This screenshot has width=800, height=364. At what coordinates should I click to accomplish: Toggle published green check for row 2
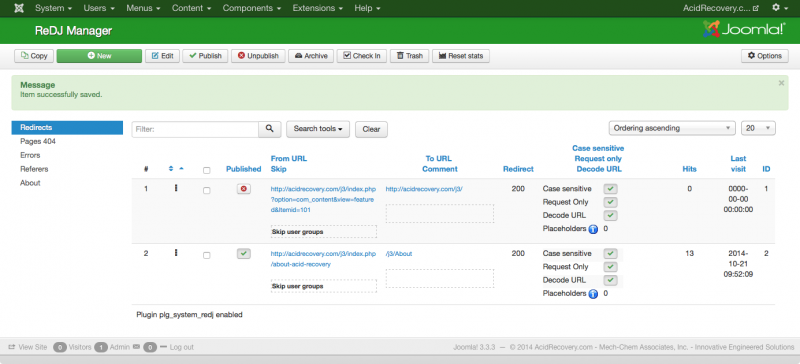point(243,253)
